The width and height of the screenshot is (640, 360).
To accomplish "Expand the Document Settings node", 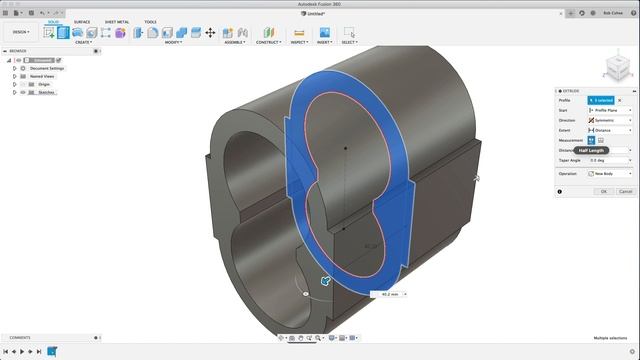I will pyautogui.click(x=15, y=69).
